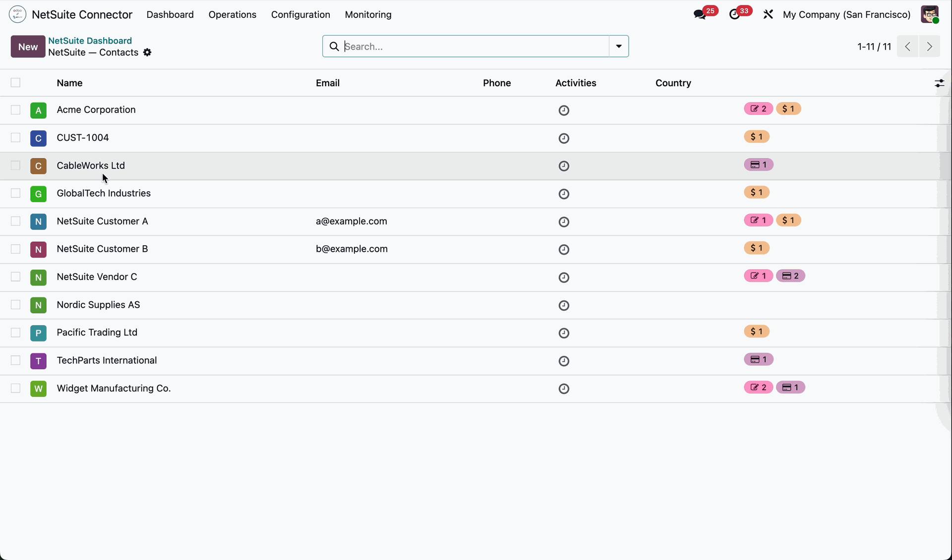The image size is (952, 560).
Task: Click activity clock for Pacific Trading Ltd
Action: pyautogui.click(x=564, y=333)
